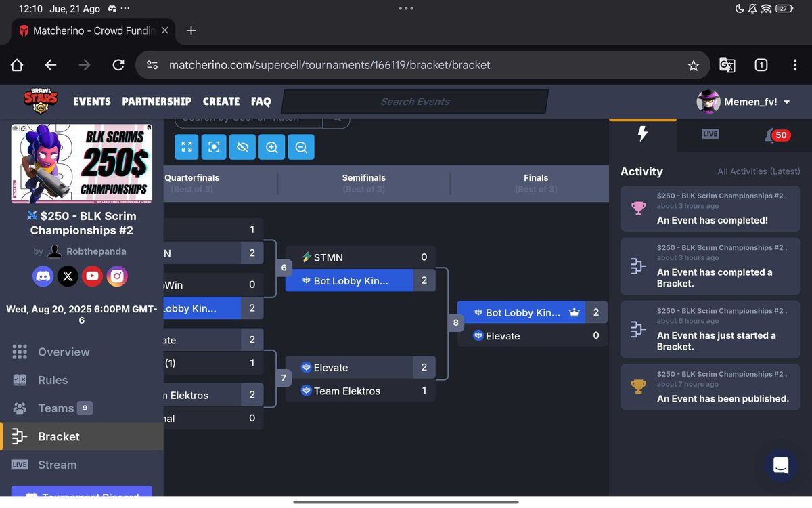Enter fullscreen bracket view
This screenshot has width=812, height=508.
[x=187, y=147]
